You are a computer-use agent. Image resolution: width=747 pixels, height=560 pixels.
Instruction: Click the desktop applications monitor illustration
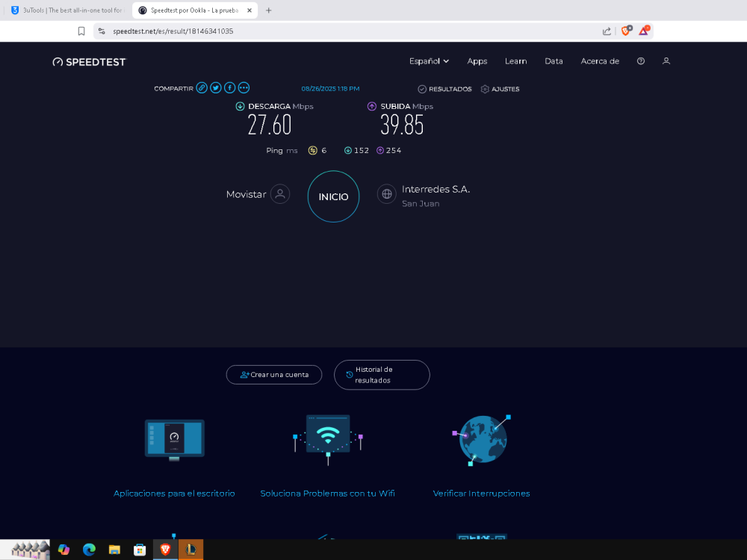click(x=174, y=440)
